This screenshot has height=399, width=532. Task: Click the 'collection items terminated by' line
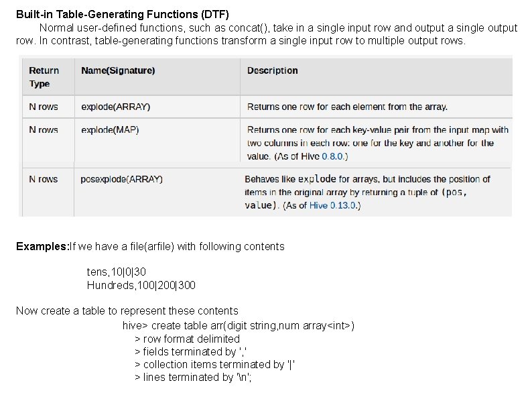tap(215, 364)
